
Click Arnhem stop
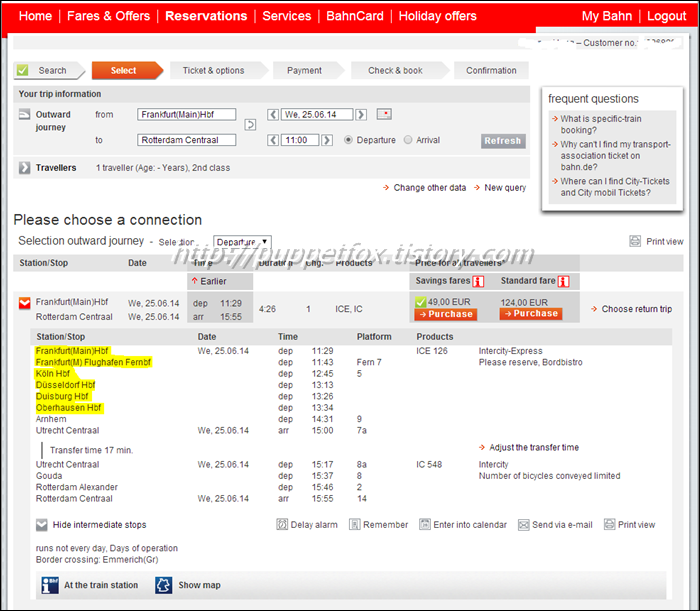click(51, 419)
